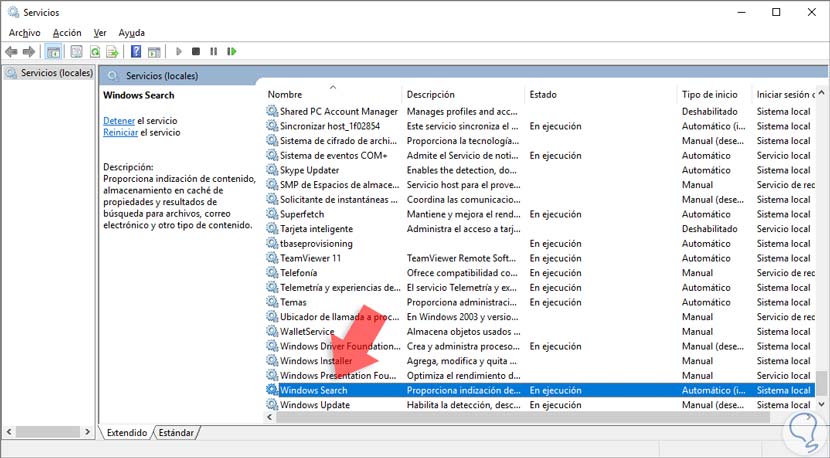Click the Detener el servicio link
830x458 pixels.
point(119,121)
